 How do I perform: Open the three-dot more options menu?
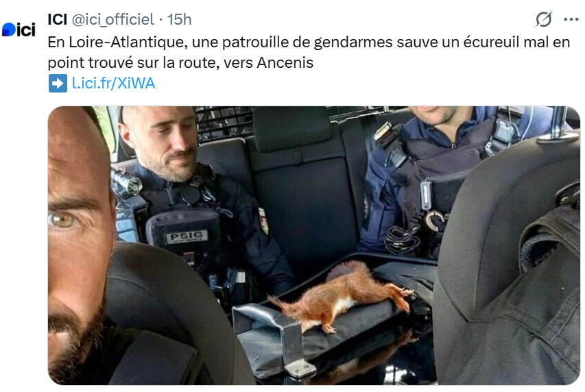[x=571, y=19]
